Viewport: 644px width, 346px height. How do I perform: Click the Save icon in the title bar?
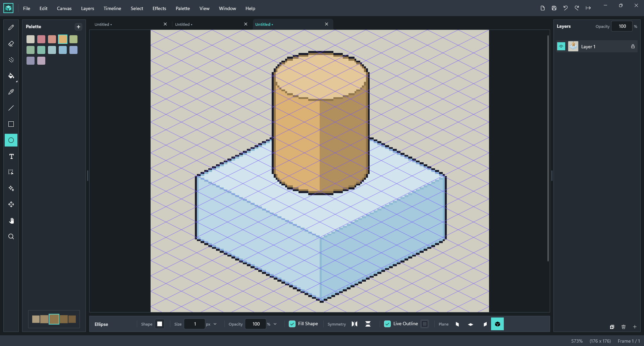pos(554,8)
